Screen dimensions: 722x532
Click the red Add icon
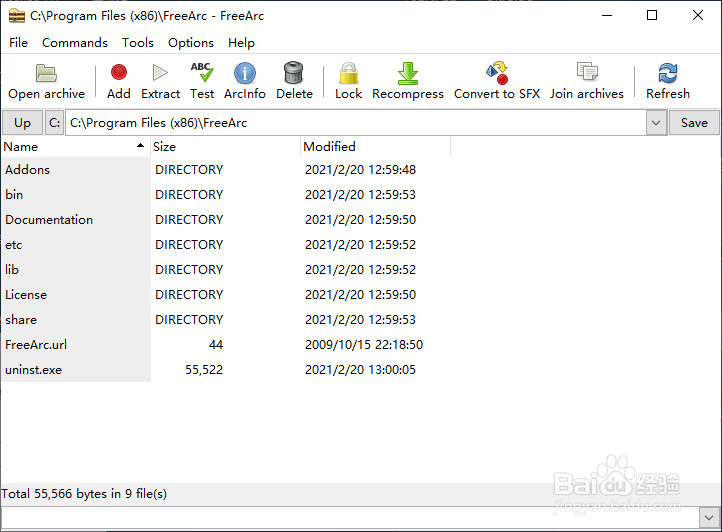coord(119,72)
